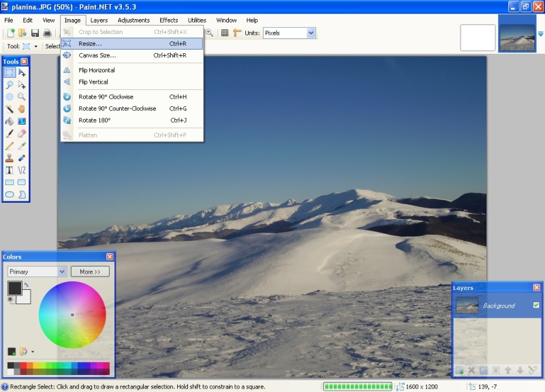Open the image list arrow beside thumbnails
Viewport: 545px width, 392px height.
[540, 33]
